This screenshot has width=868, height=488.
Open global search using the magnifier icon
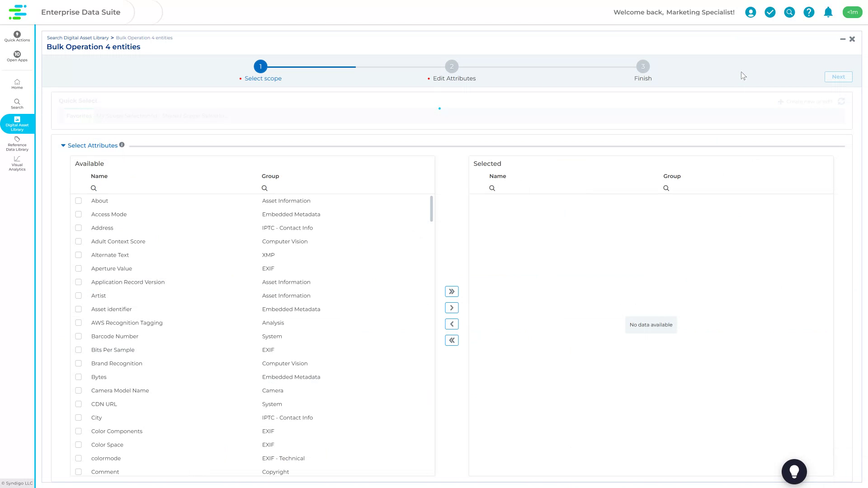tap(789, 12)
